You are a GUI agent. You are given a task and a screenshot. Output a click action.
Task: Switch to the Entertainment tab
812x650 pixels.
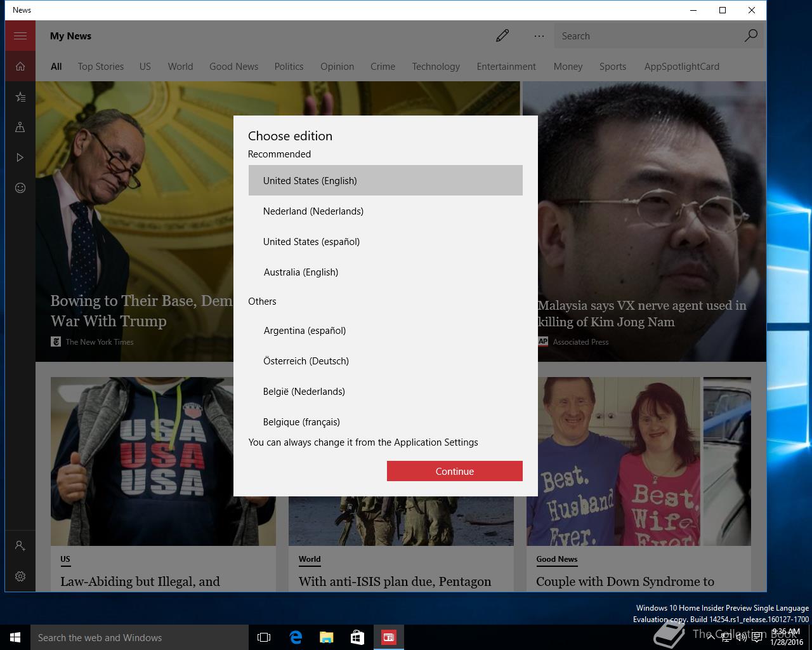pyautogui.click(x=506, y=67)
